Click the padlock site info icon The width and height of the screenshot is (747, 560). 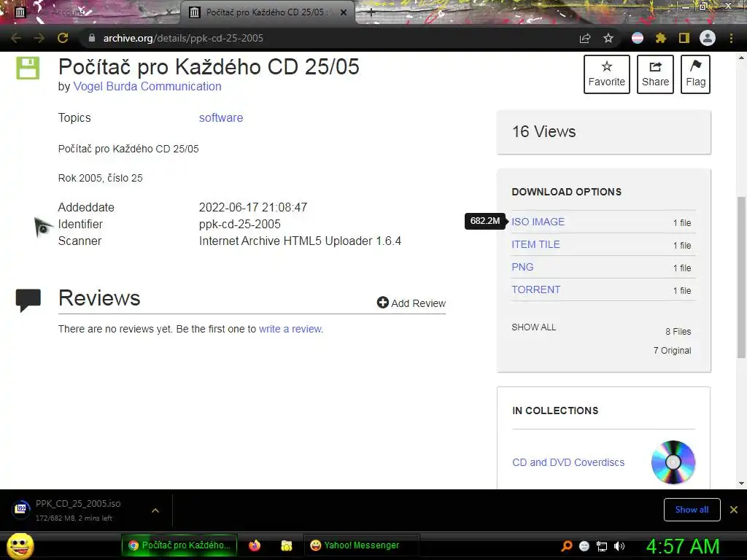[92, 38]
